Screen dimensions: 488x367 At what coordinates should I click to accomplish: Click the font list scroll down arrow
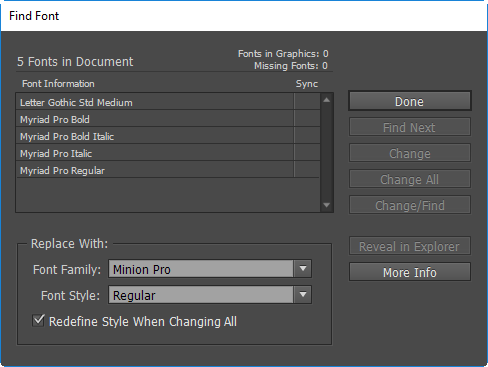[x=327, y=205]
